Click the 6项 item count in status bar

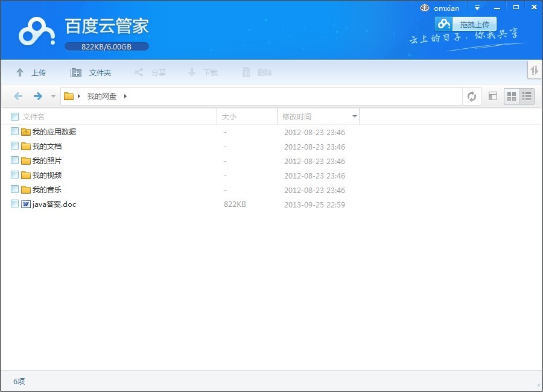(x=19, y=381)
